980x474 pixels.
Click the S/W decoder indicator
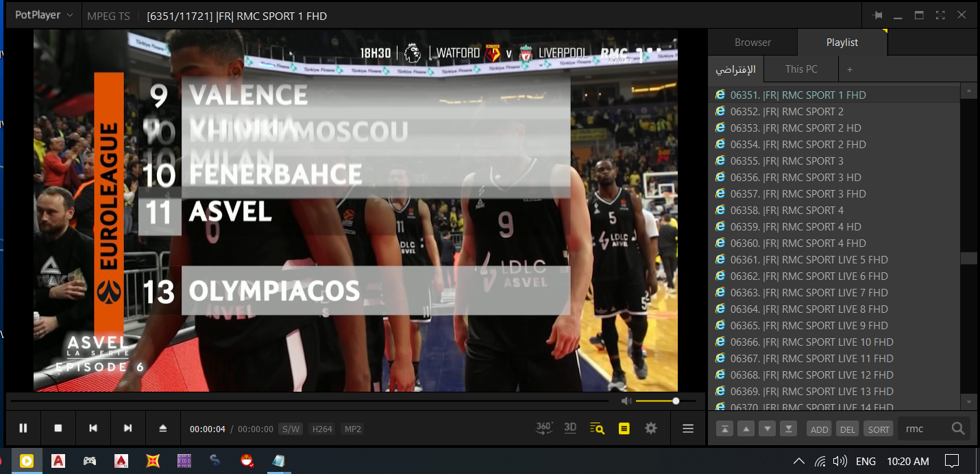pos(291,429)
